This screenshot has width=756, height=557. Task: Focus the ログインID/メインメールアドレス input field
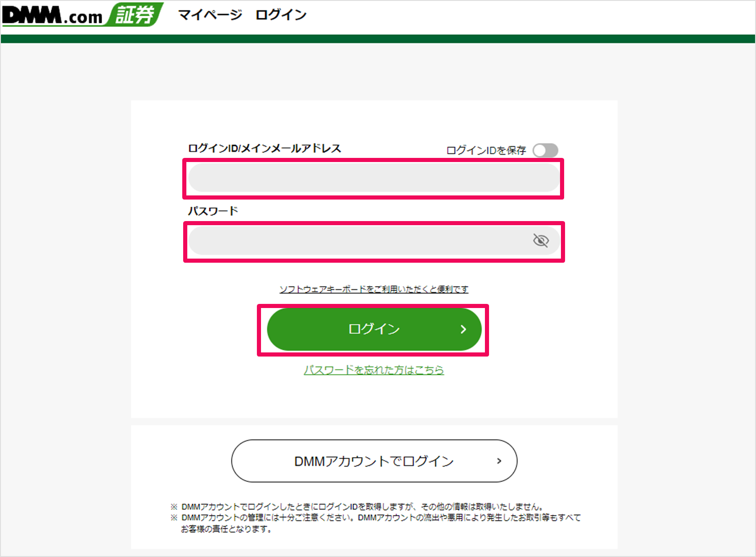[374, 178]
